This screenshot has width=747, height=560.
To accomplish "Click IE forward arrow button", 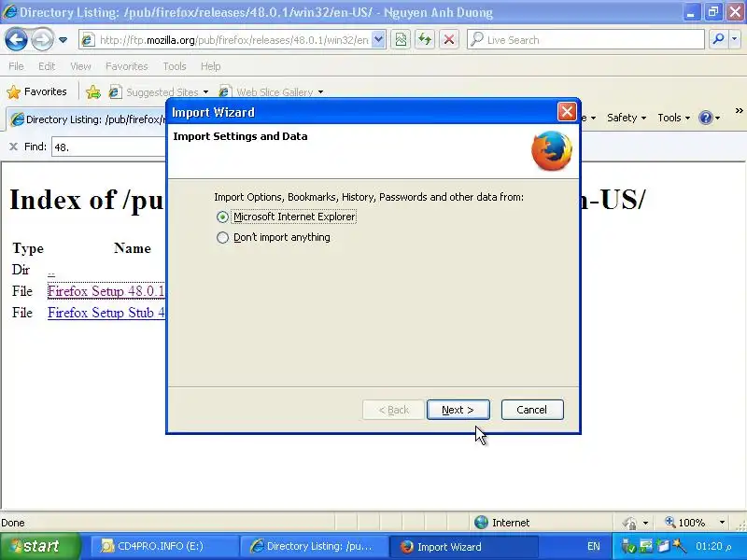I will click(x=42, y=39).
